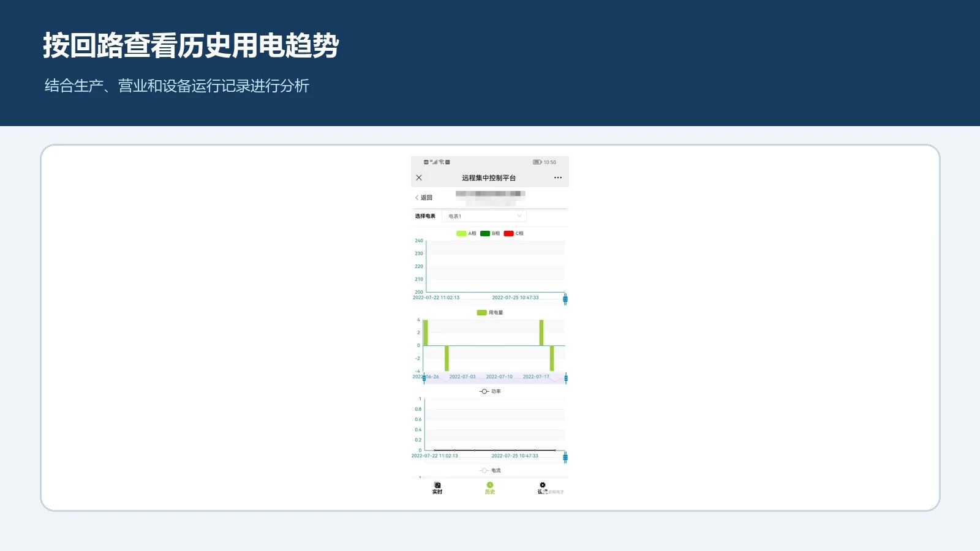Select left handle of 用电量 zoom slider
This screenshot has height=551, width=980.
424,378
